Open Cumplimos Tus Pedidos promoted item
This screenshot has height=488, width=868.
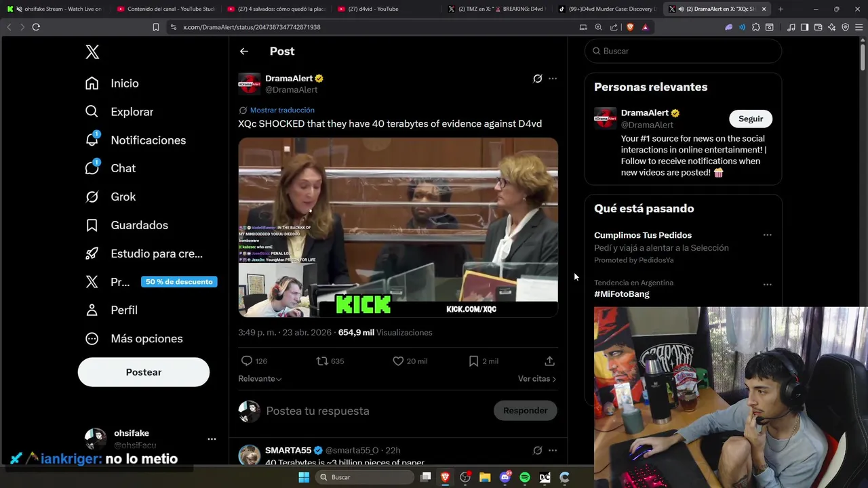643,235
